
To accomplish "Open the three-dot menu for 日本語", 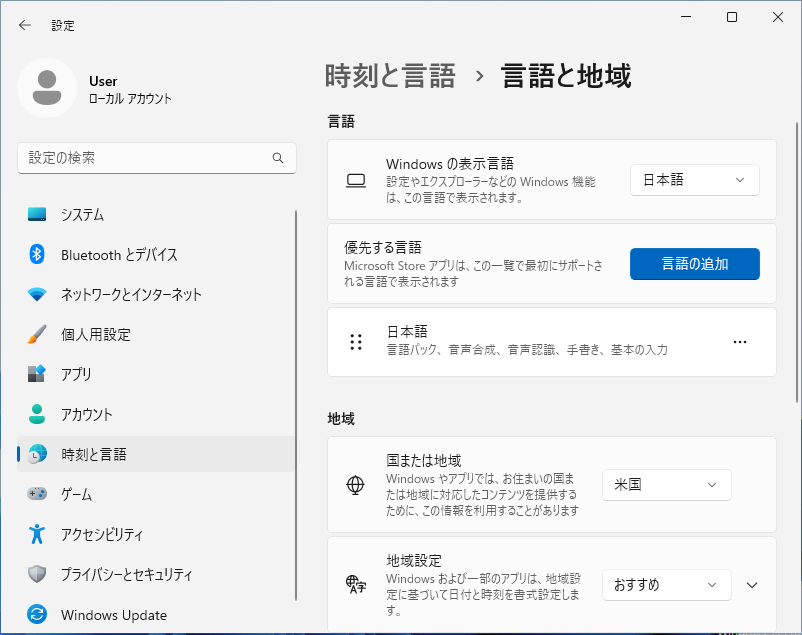I will (740, 342).
